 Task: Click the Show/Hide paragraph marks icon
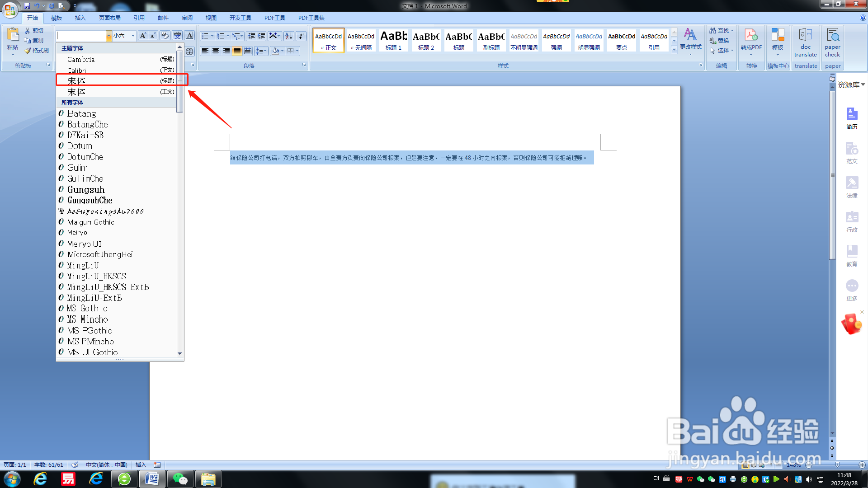coord(301,36)
